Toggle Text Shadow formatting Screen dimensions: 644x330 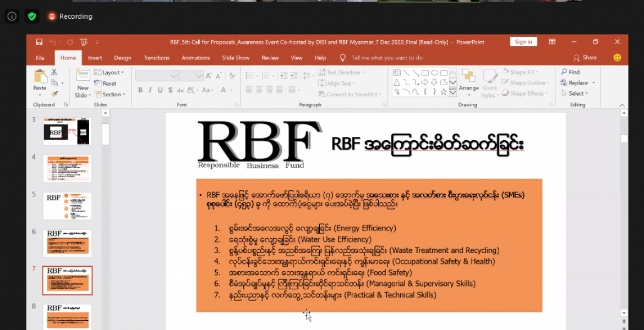click(170, 90)
